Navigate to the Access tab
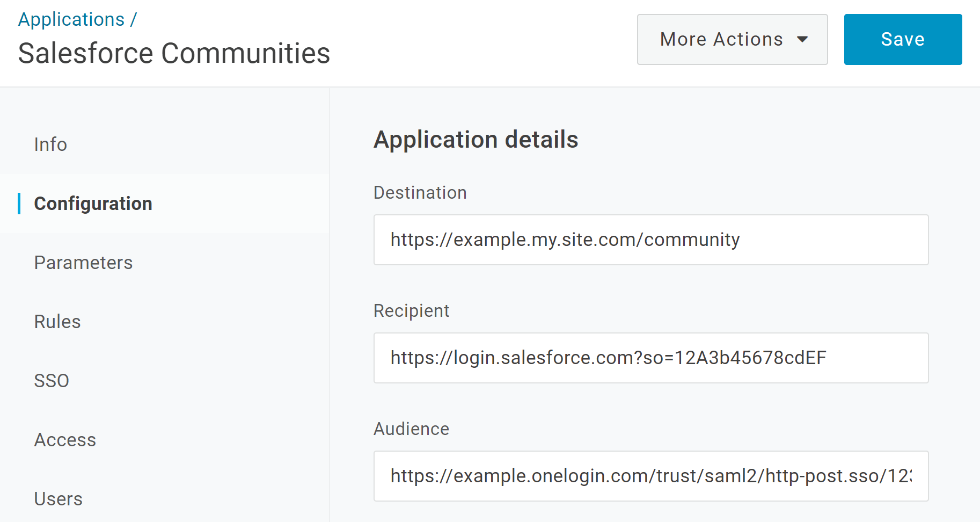 click(x=65, y=440)
